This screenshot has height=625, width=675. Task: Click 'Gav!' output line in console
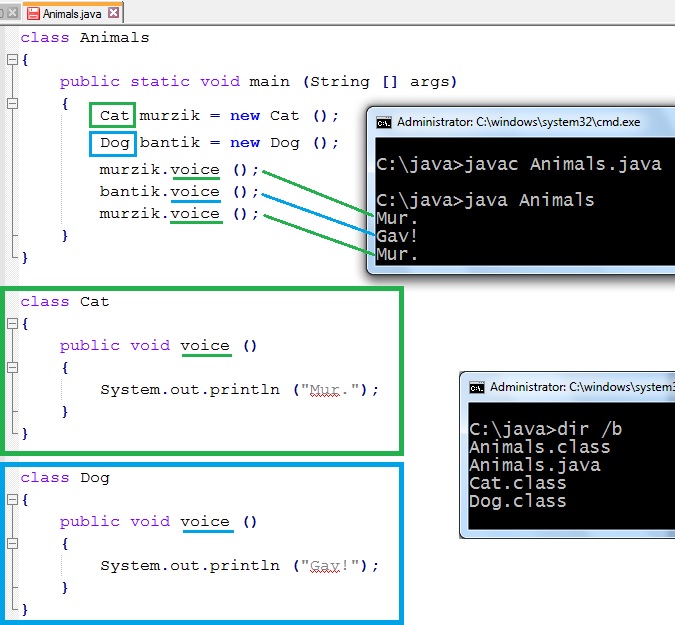(397, 236)
